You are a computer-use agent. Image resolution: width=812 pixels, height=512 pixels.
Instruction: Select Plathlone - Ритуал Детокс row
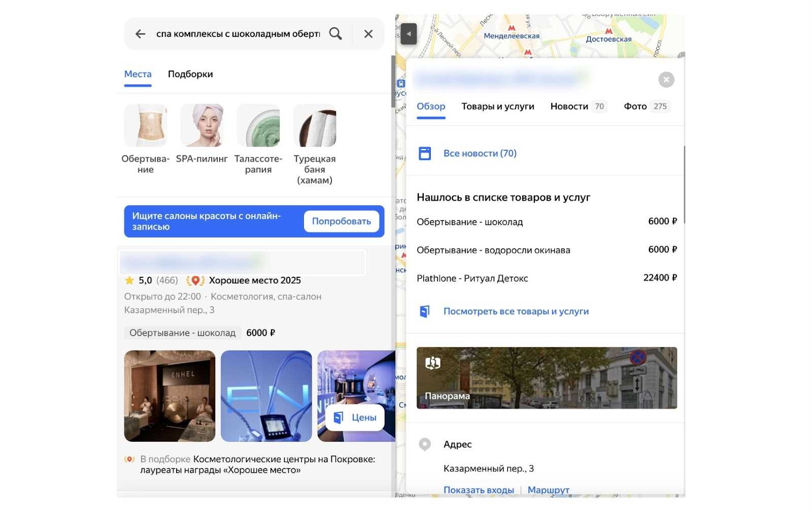[547, 278]
